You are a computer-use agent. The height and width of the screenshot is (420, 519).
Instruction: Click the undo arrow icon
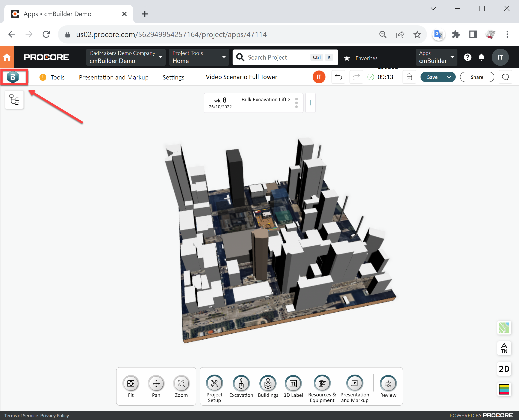tap(338, 77)
